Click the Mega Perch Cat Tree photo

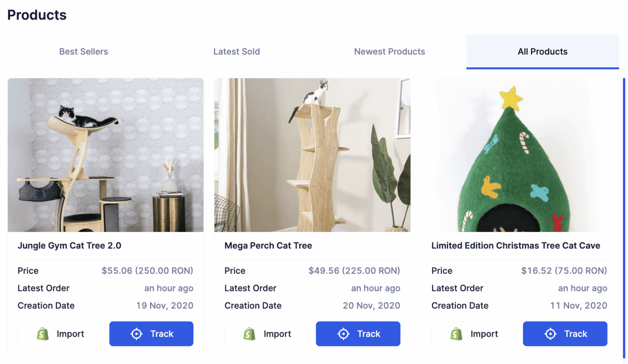pyautogui.click(x=312, y=155)
